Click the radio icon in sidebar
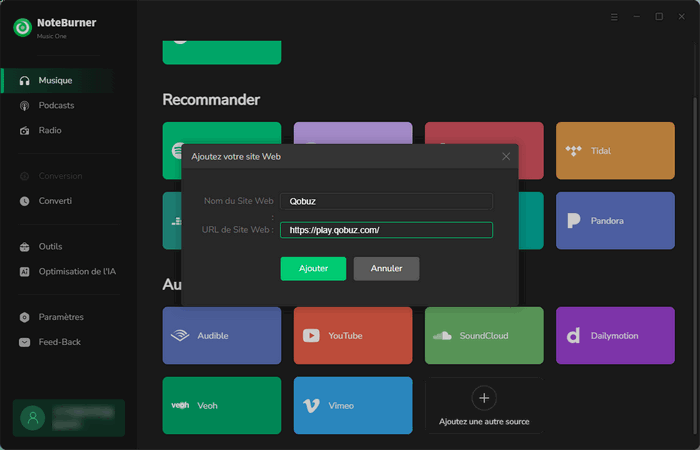700x450 pixels. tap(25, 131)
